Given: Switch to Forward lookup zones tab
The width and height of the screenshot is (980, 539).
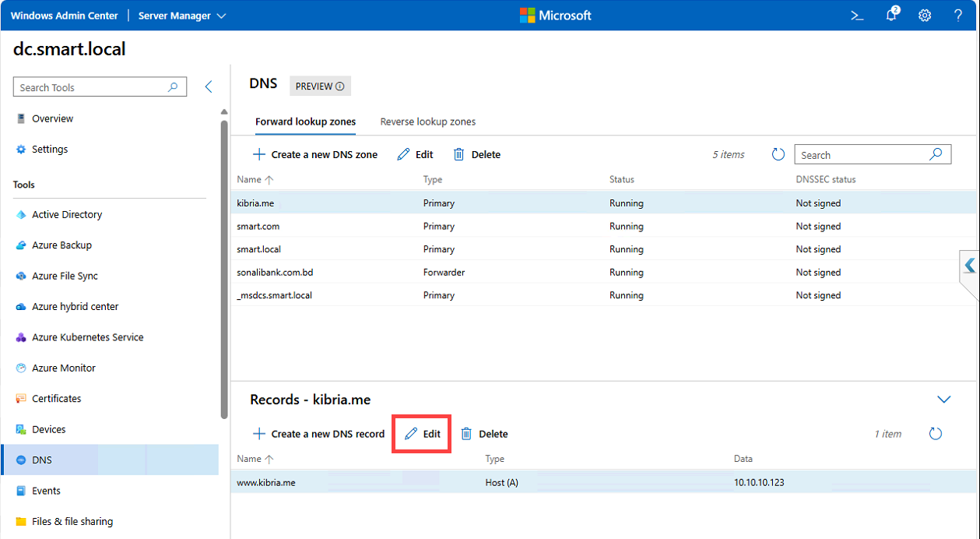Looking at the screenshot, I should (x=305, y=122).
